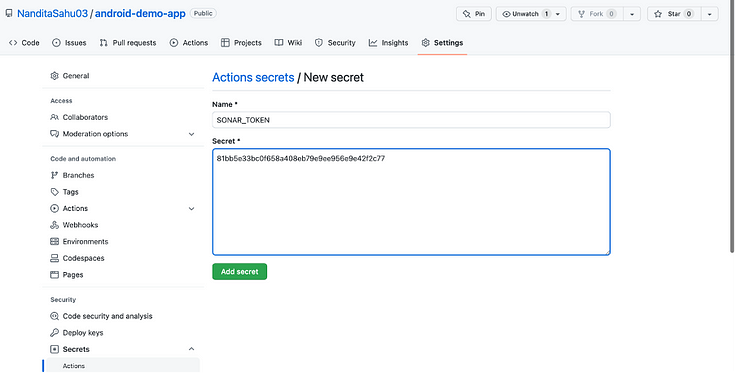Click the Moderation options comment icon

click(54, 134)
